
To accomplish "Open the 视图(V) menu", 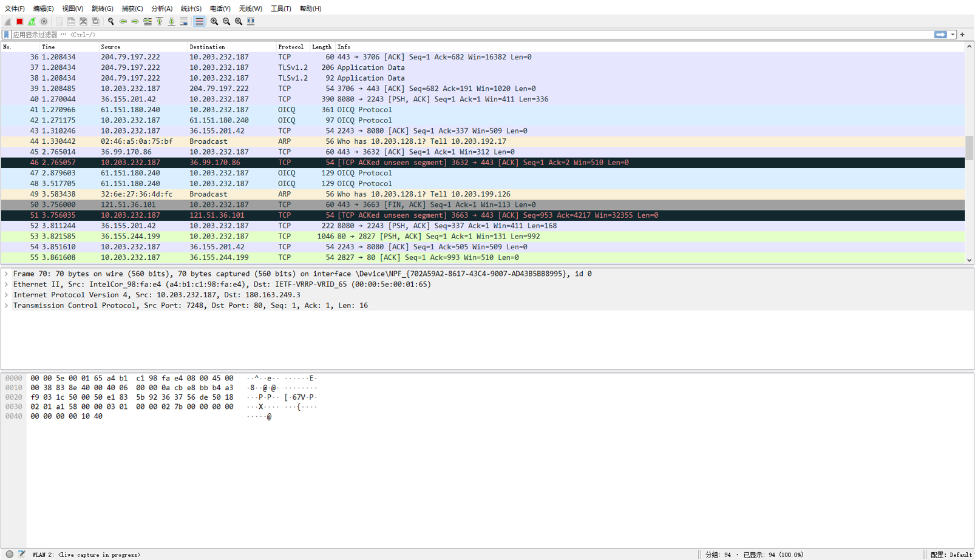I will click(x=72, y=8).
